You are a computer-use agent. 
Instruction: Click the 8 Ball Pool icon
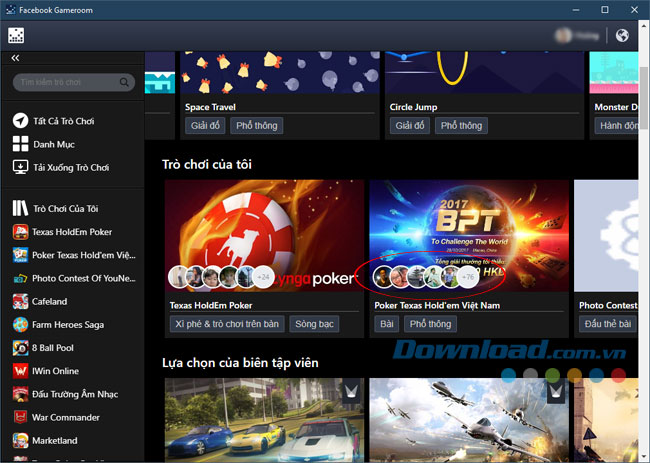pyautogui.click(x=20, y=348)
